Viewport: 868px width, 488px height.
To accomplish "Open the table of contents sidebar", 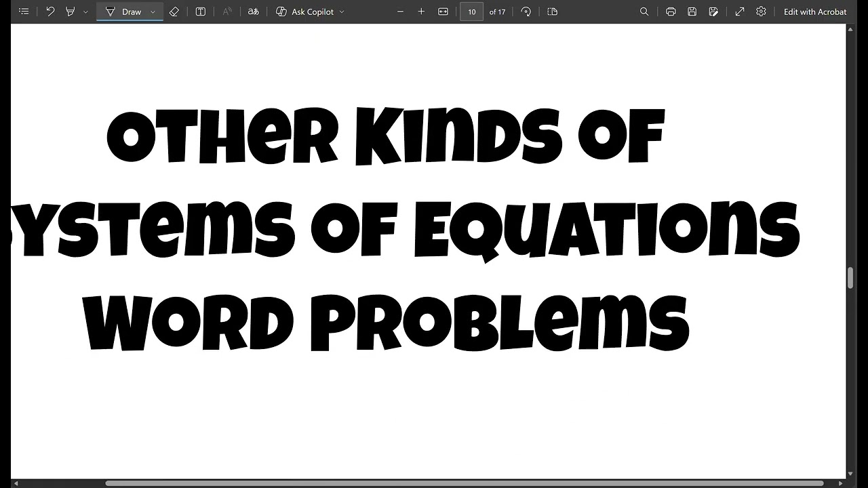I will 24,12.
